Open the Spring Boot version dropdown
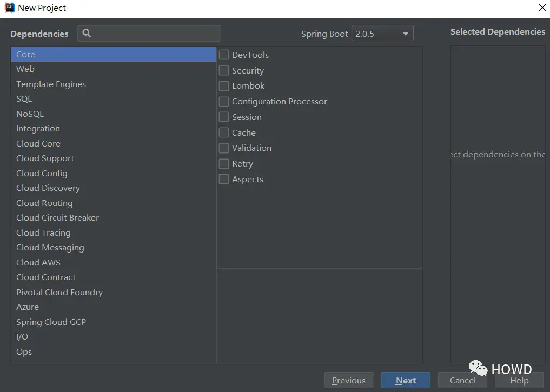Image resolution: width=550 pixels, height=392 pixels. point(382,34)
